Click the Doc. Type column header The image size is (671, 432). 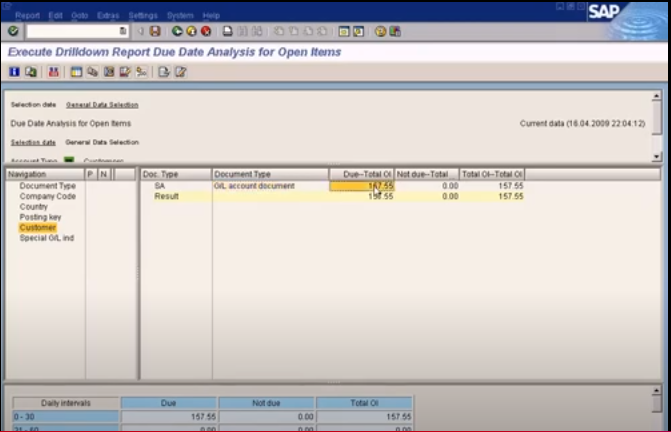coord(175,174)
